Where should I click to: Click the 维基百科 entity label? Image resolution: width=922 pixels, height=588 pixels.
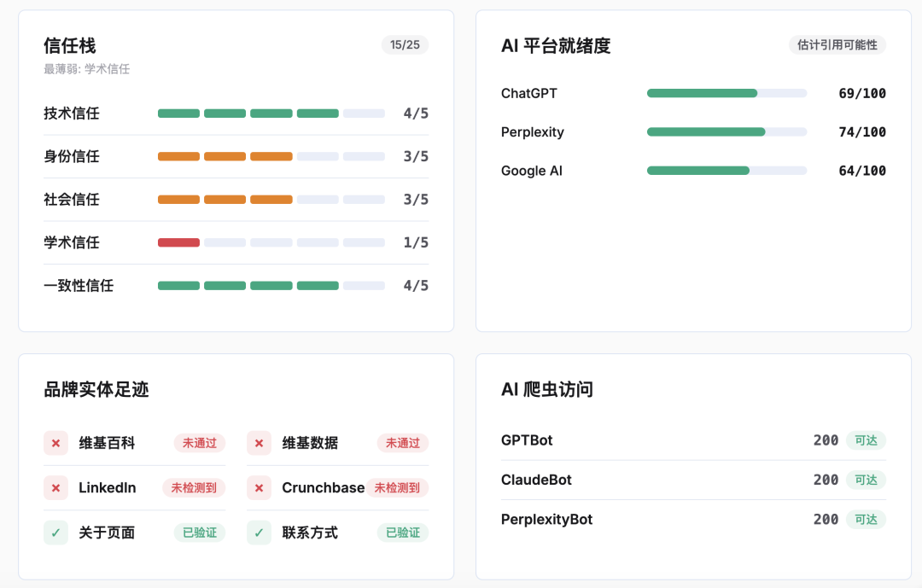107,444
